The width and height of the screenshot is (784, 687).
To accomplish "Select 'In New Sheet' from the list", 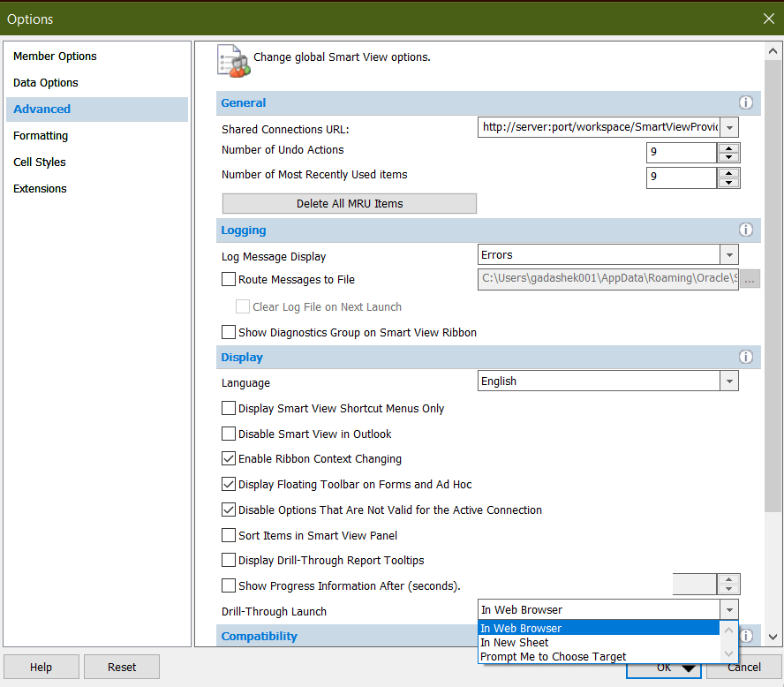I will (515, 643).
